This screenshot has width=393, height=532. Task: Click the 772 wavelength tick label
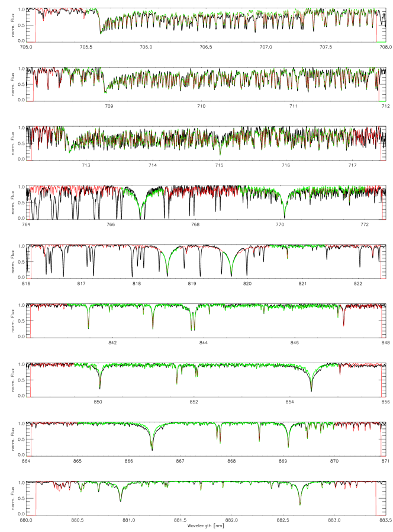tap(365, 225)
